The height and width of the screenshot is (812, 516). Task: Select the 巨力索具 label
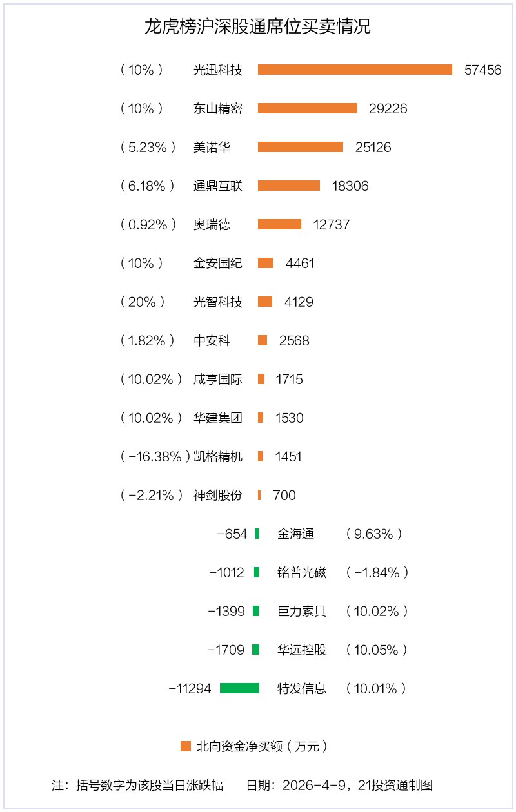coord(302,611)
